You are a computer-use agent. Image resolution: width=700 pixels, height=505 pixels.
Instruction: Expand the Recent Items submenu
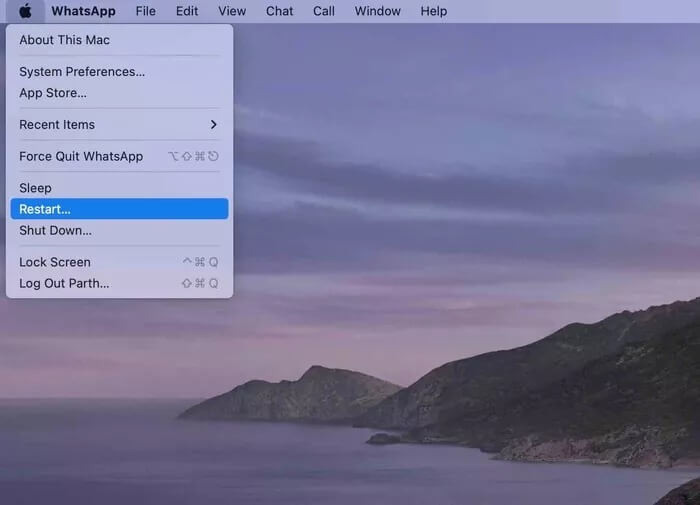[x=119, y=125]
